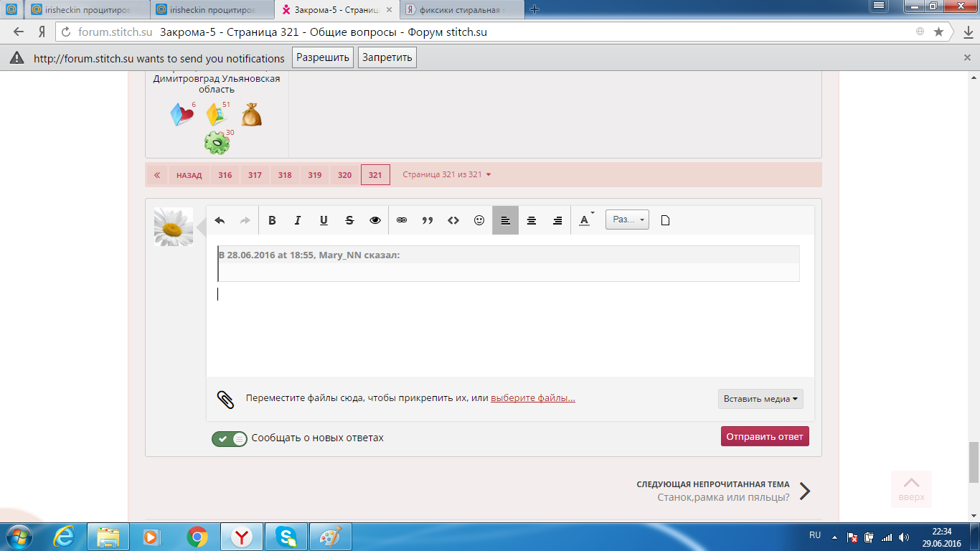The height and width of the screenshot is (551, 980).
Task: Insert a link with the chain icon
Action: (402, 220)
